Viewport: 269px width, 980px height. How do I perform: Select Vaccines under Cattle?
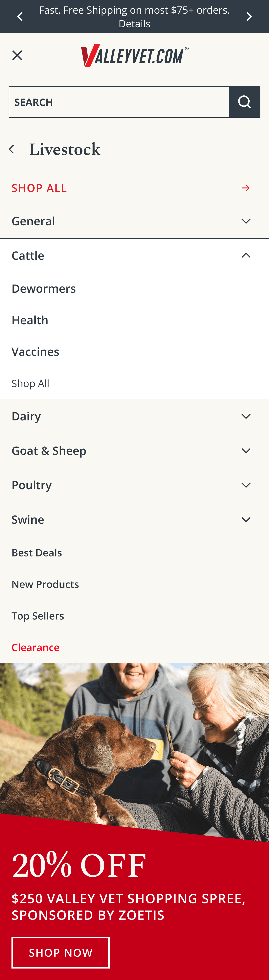coord(35,352)
